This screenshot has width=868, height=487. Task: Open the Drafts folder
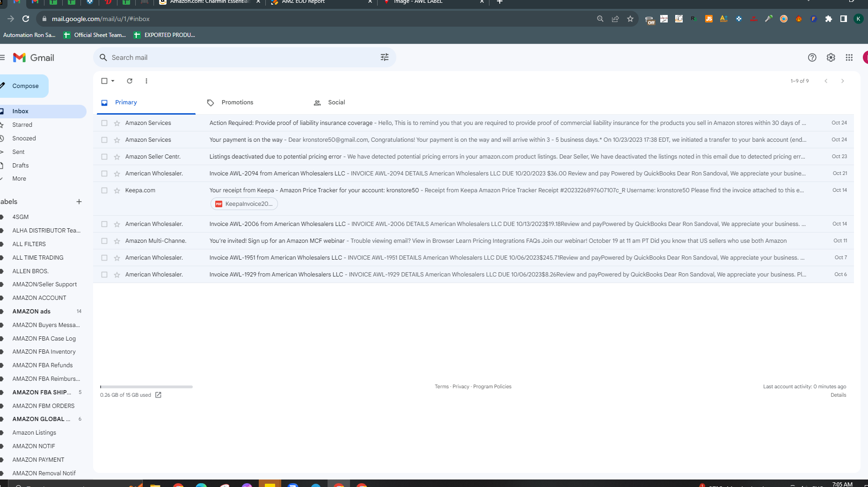(x=21, y=166)
